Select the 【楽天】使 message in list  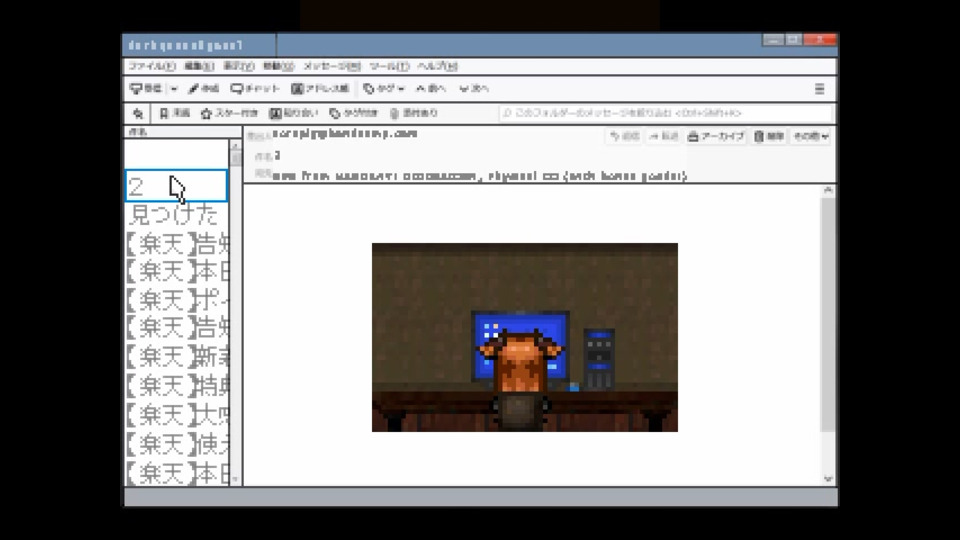click(x=176, y=444)
